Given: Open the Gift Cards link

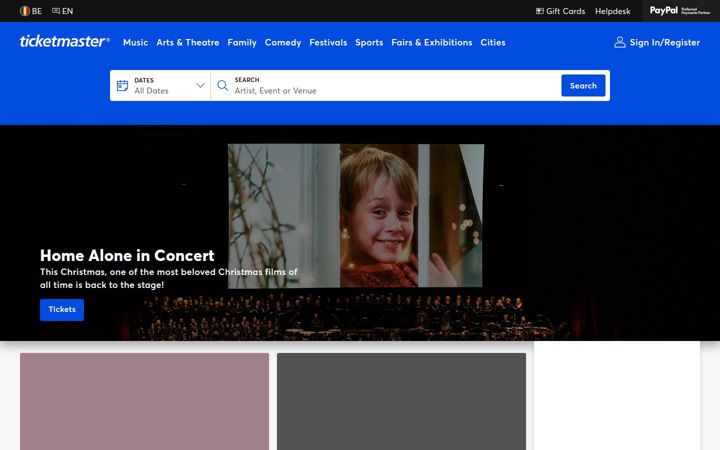Looking at the screenshot, I should coord(560,11).
